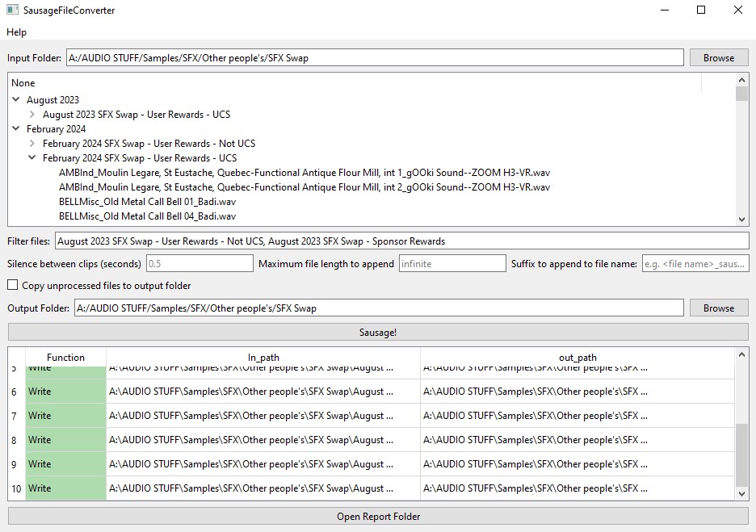Collapse February 2024 SFX Swap - User Rewards - UCS

tap(31, 157)
